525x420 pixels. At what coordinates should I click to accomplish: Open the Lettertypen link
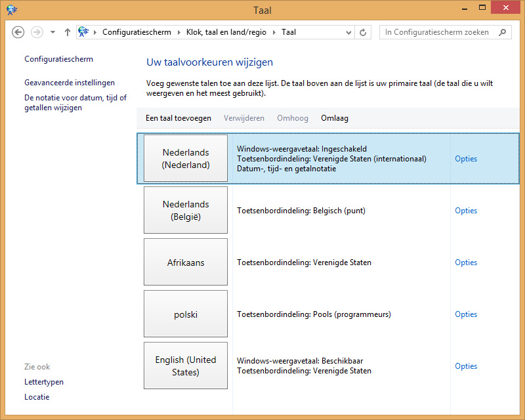(44, 382)
